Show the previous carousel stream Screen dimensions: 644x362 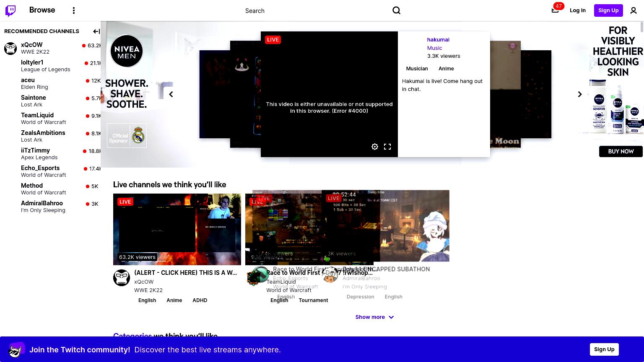171,94
